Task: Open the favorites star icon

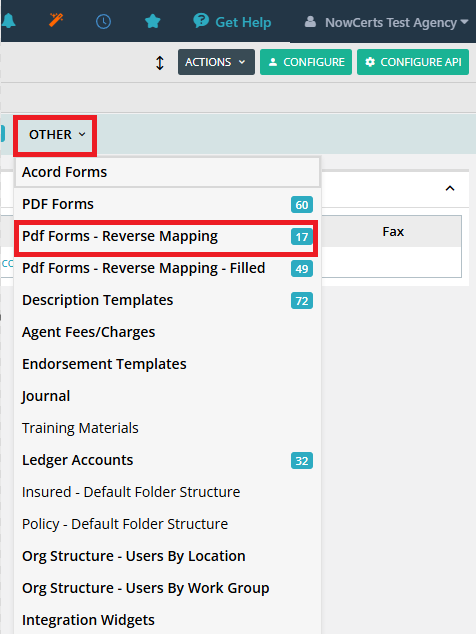Action: (152, 21)
